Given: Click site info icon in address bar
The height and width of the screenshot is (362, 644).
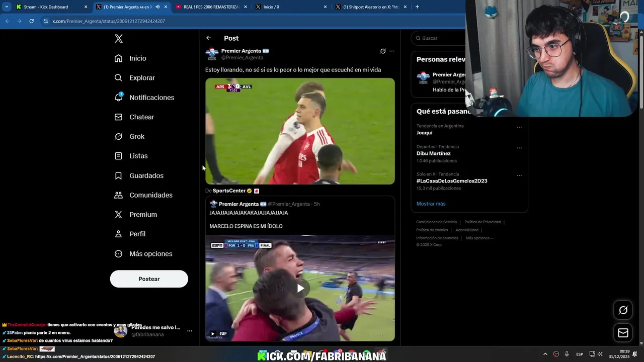Looking at the screenshot, I should pos(46,21).
